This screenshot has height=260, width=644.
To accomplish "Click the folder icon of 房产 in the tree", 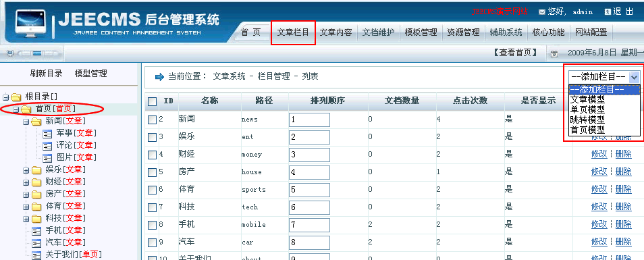I will pos(36,194).
